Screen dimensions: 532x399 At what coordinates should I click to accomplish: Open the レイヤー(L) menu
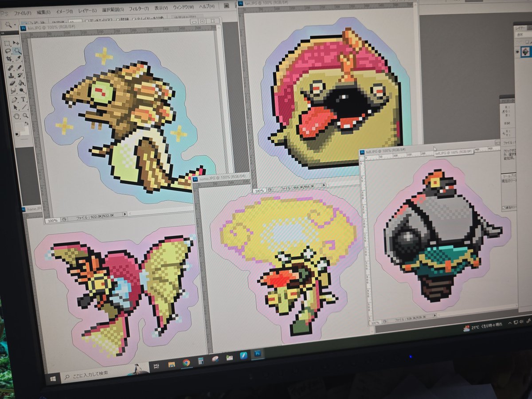[88, 10]
